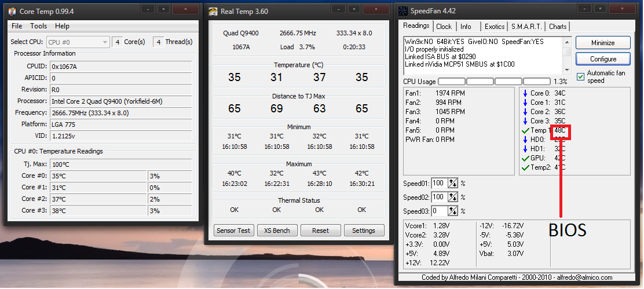Image resolution: width=644 pixels, height=289 pixels.
Task: Click the Speed02 percentage input field
Action: click(x=439, y=197)
